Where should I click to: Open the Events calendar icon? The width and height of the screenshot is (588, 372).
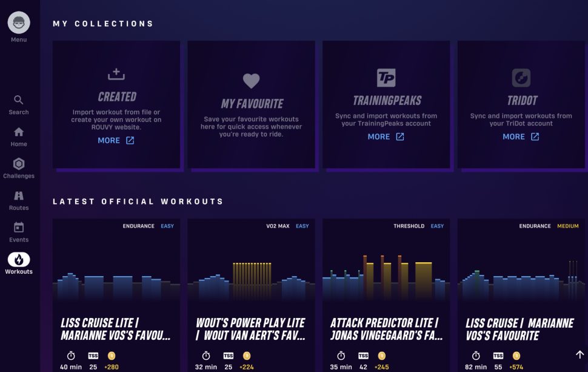click(19, 227)
